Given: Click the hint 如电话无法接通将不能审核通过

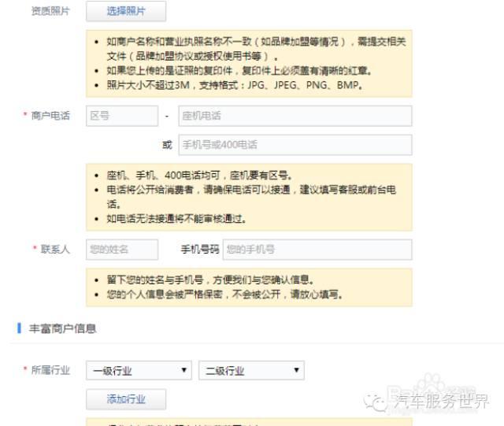Looking at the screenshot, I should (176, 219).
